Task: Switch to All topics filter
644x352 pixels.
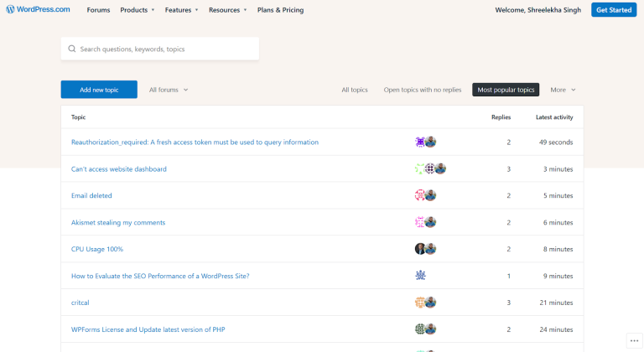Action: pyautogui.click(x=355, y=90)
